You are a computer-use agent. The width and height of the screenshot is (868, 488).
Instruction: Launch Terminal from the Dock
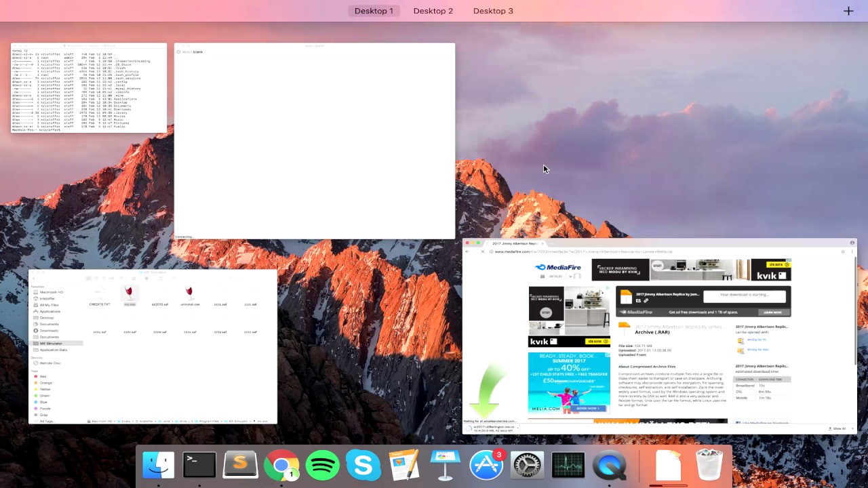click(x=199, y=466)
